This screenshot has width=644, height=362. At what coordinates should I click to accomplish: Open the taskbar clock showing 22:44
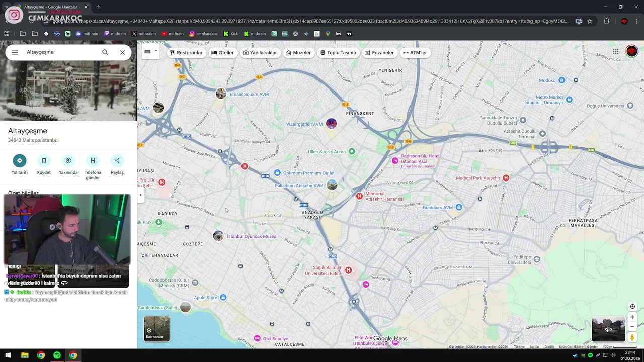[630, 355]
